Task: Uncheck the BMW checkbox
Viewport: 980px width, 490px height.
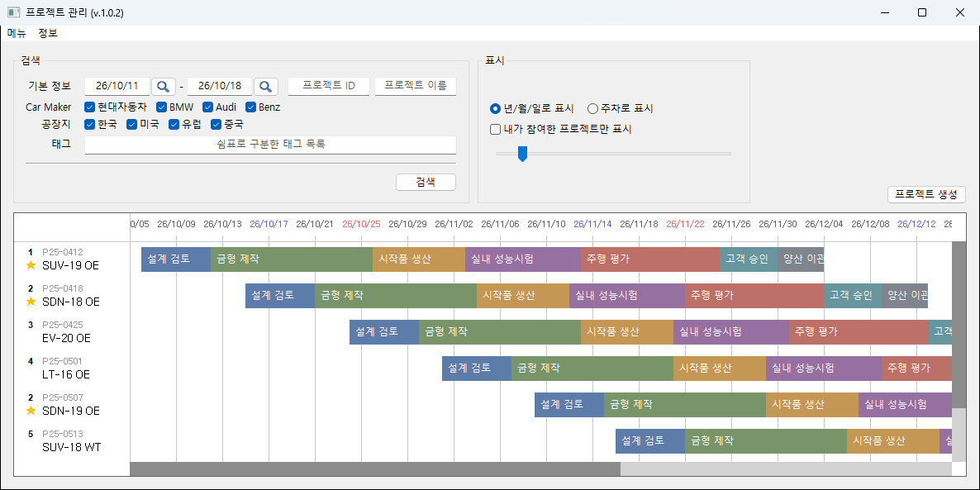Action: click(161, 107)
